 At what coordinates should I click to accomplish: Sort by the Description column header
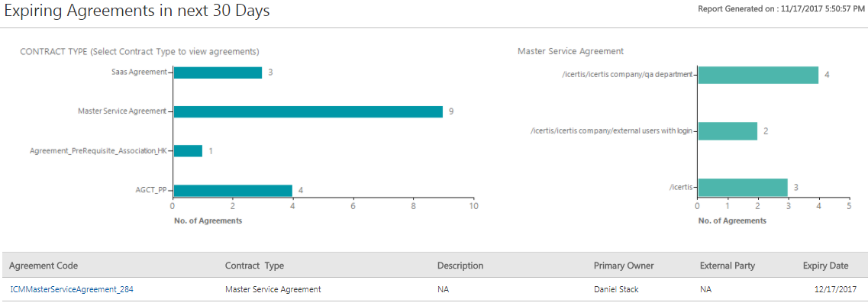click(x=460, y=266)
